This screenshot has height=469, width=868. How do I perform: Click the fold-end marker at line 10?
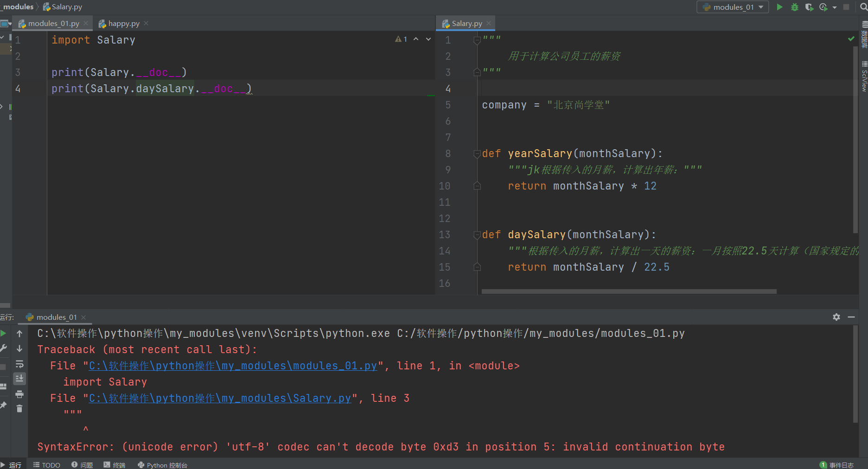(x=477, y=186)
